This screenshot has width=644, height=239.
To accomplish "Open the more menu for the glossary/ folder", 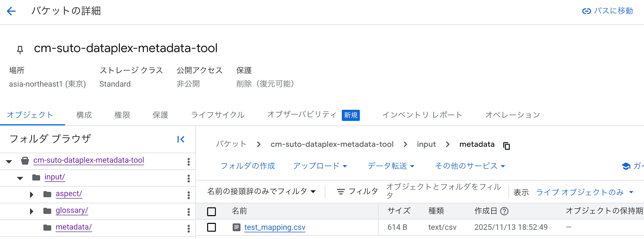I will click(x=189, y=212).
